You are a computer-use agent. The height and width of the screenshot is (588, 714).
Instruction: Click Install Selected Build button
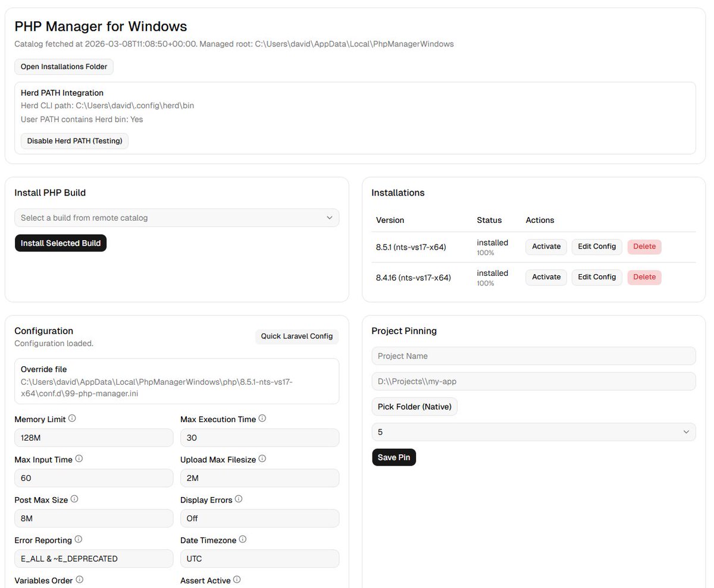pos(61,243)
